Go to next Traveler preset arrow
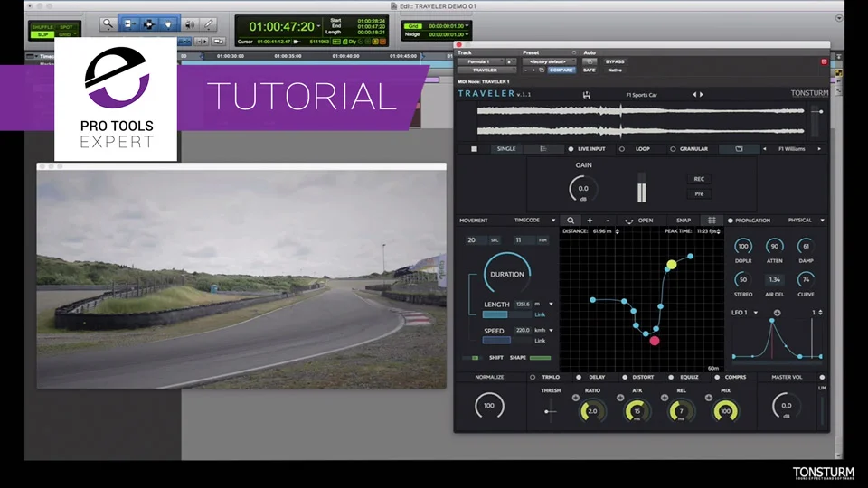The height and width of the screenshot is (488, 868). pos(702,95)
